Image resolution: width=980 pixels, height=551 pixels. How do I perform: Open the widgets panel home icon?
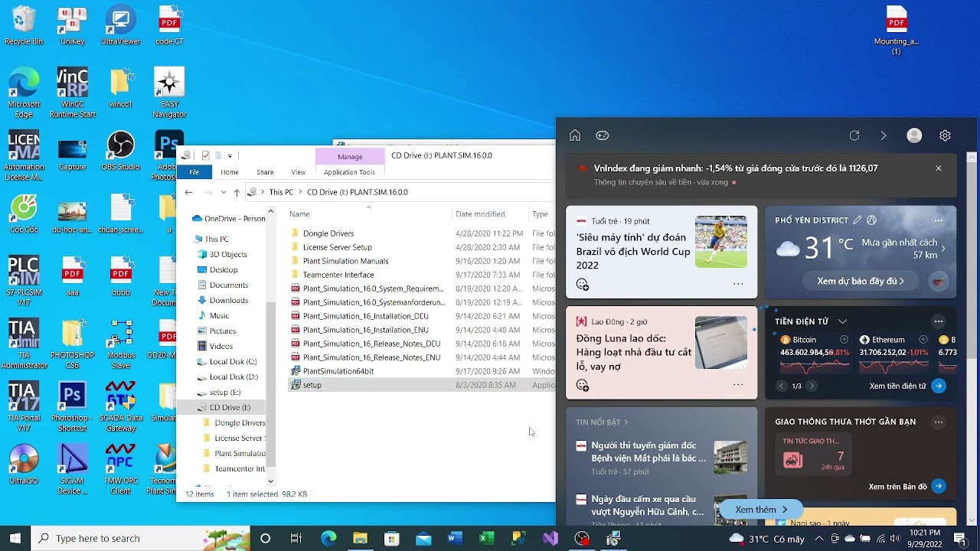pyautogui.click(x=575, y=135)
